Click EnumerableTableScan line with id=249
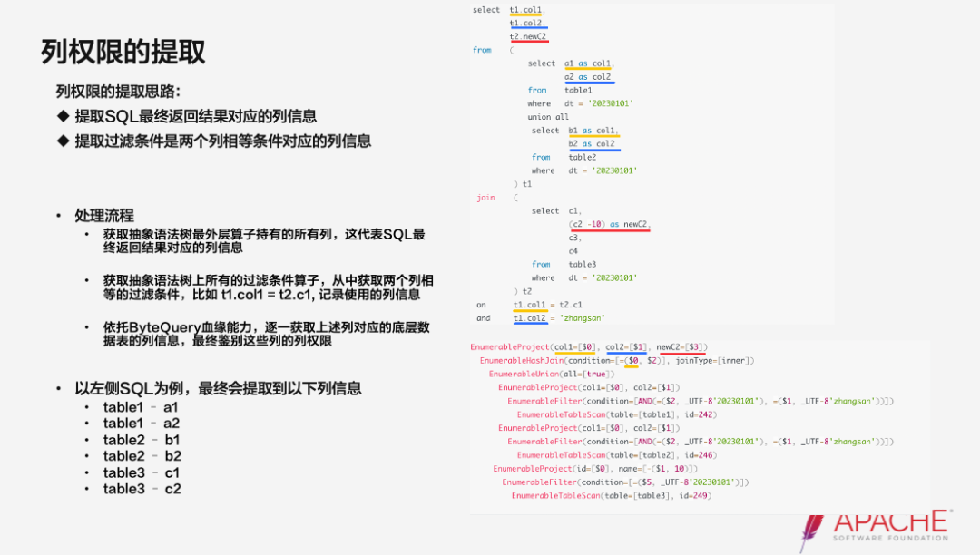980x555 pixels. [612, 496]
